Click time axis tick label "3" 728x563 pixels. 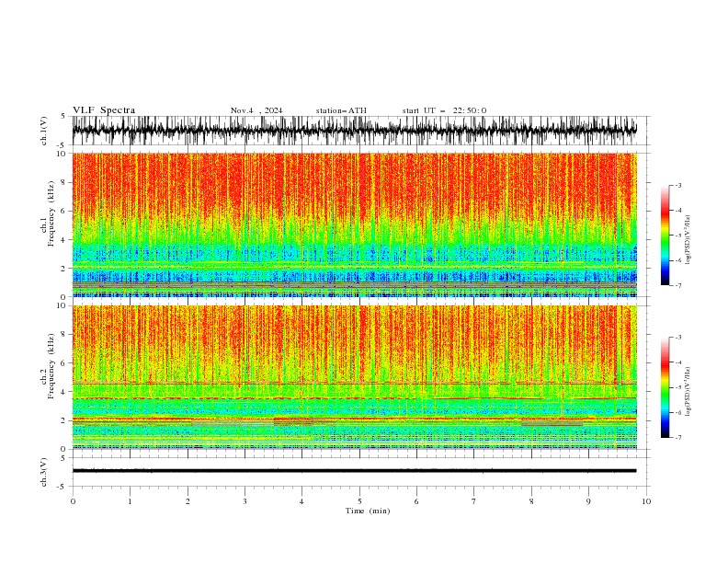click(245, 501)
